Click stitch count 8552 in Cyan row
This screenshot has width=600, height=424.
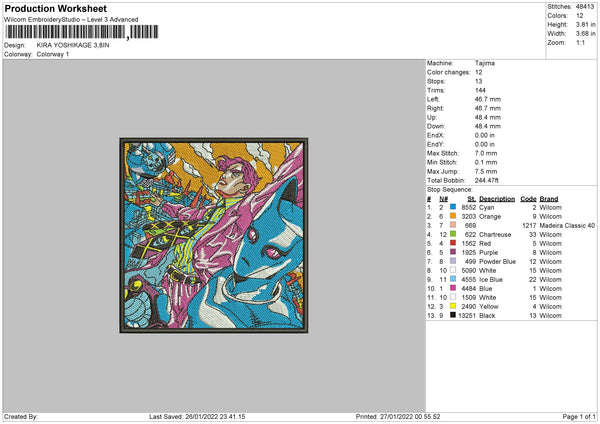pyautogui.click(x=469, y=207)
